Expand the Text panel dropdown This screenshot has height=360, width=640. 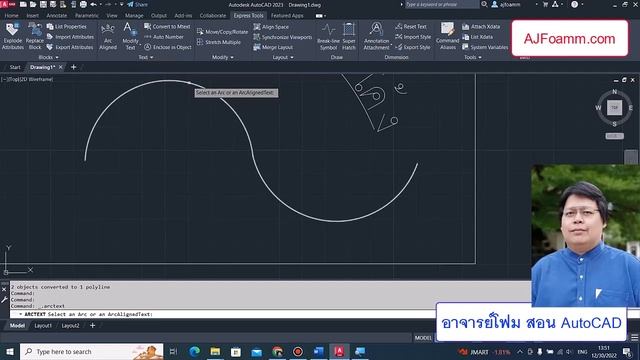coord(146,58)
